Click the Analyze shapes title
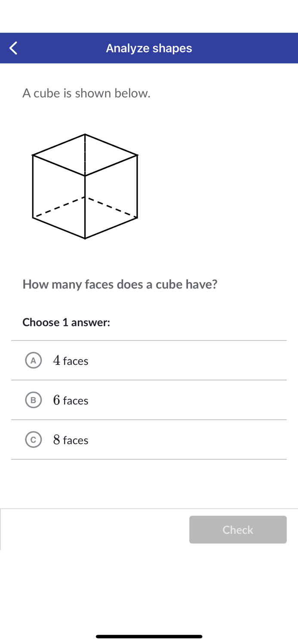 (149, 48)
